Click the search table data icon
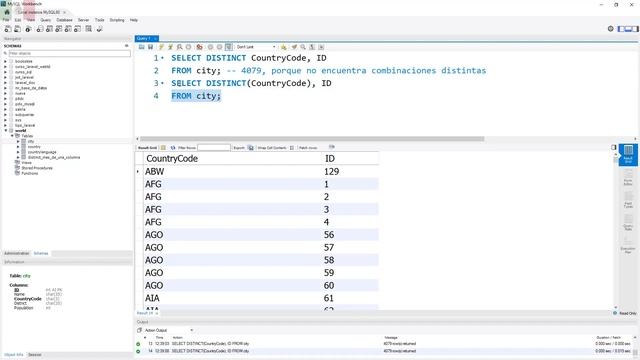The height and width of the screenshot is (360, 640). coord(89,29)
